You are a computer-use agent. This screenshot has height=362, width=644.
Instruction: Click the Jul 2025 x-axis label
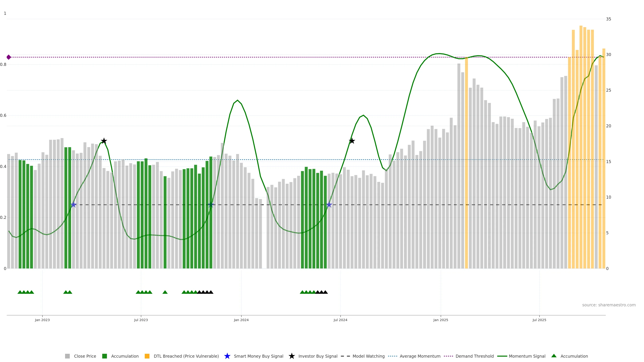click(539, 320)
